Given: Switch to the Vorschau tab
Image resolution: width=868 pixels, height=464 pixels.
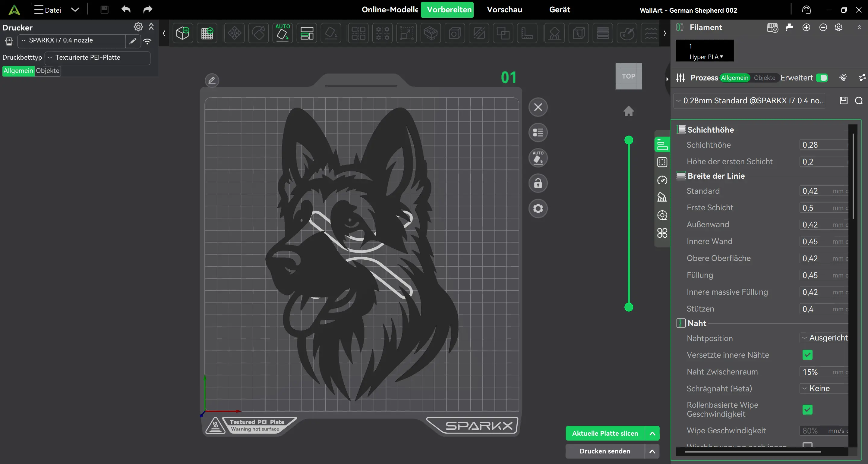Looking at the screenshot, I should coord(504,9).
